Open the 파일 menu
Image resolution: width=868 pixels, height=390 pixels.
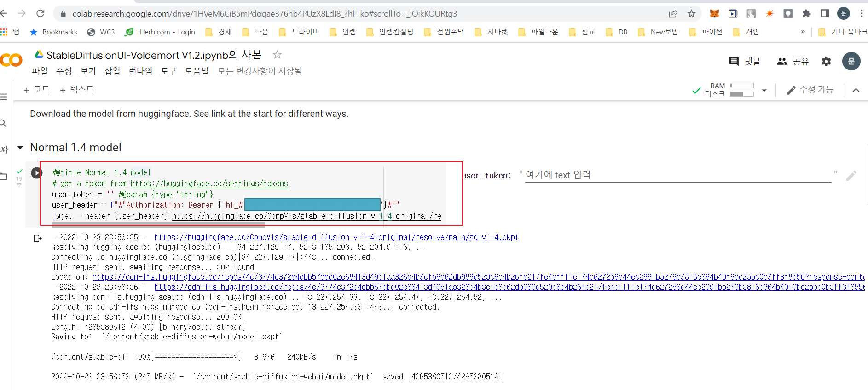tap(40, 71)
